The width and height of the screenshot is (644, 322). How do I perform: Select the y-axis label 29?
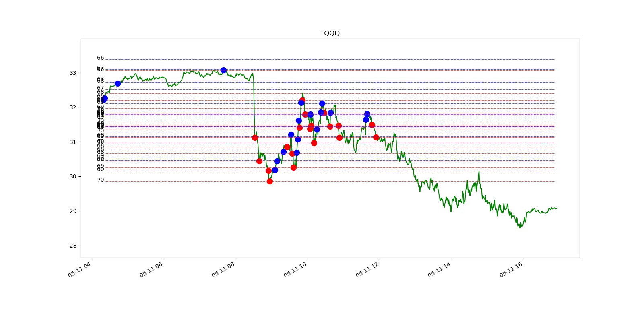coord(73,211)
